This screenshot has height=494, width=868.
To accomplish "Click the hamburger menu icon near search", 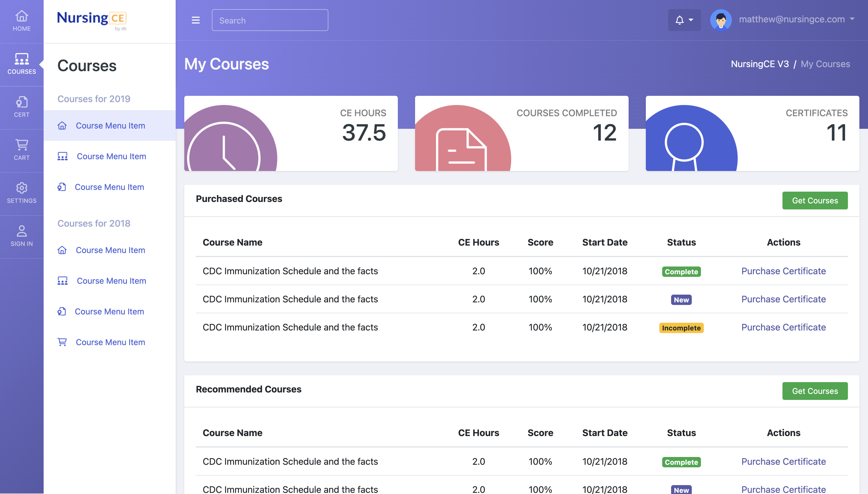I will point(196,20).
